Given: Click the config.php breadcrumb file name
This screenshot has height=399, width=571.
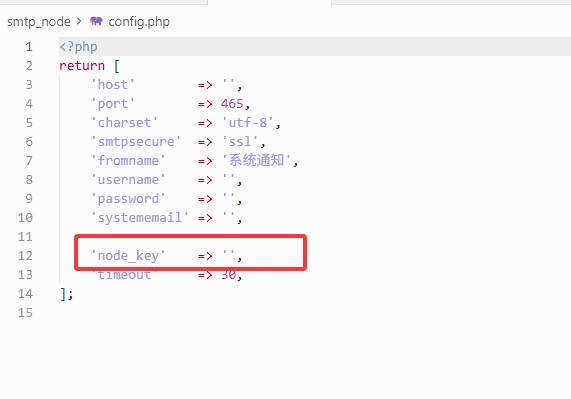Looking at the screenshot, I should pos(139,22).
